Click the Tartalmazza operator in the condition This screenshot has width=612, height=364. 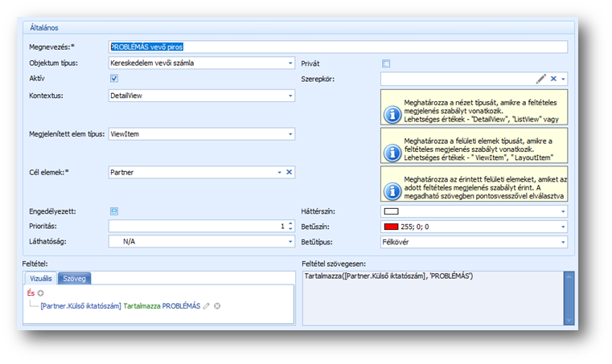(142, 306)
